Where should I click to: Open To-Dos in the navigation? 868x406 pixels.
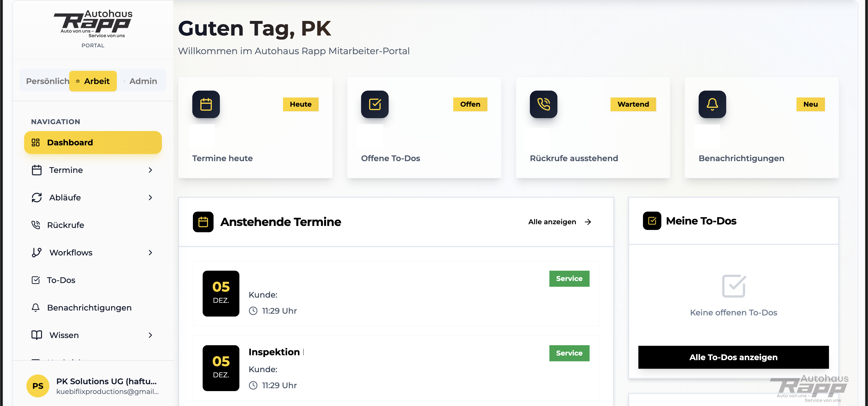click(61, 280)
